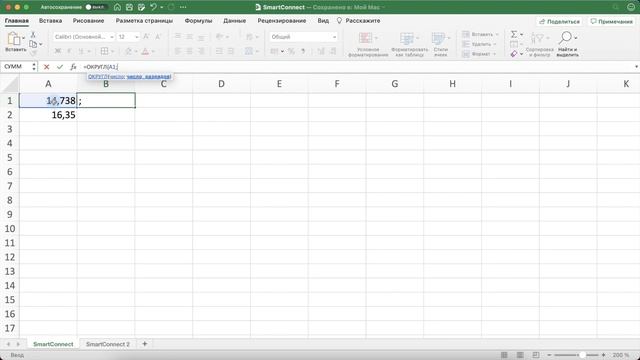The width and height of the screenshot is (640, 360).
Task: Click the Расскажите search field
Action: (x=358, y=20)
